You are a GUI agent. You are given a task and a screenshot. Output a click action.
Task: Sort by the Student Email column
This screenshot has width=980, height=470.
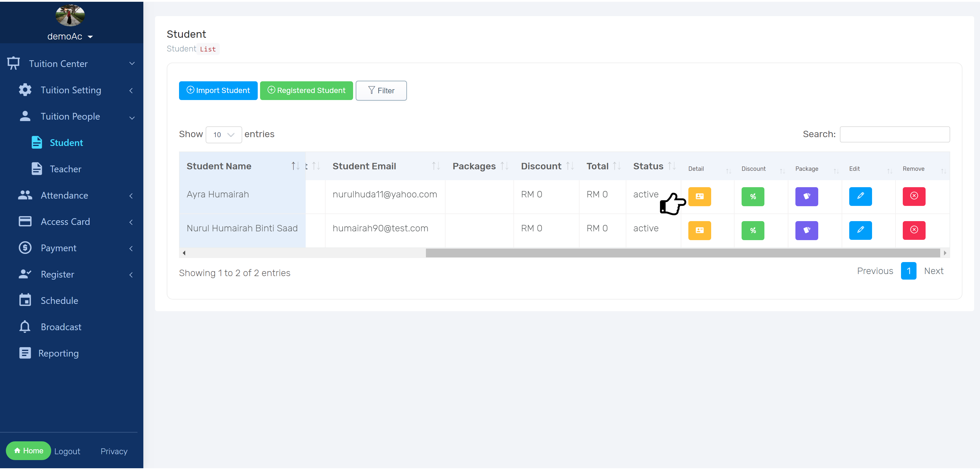click(385, 166)
